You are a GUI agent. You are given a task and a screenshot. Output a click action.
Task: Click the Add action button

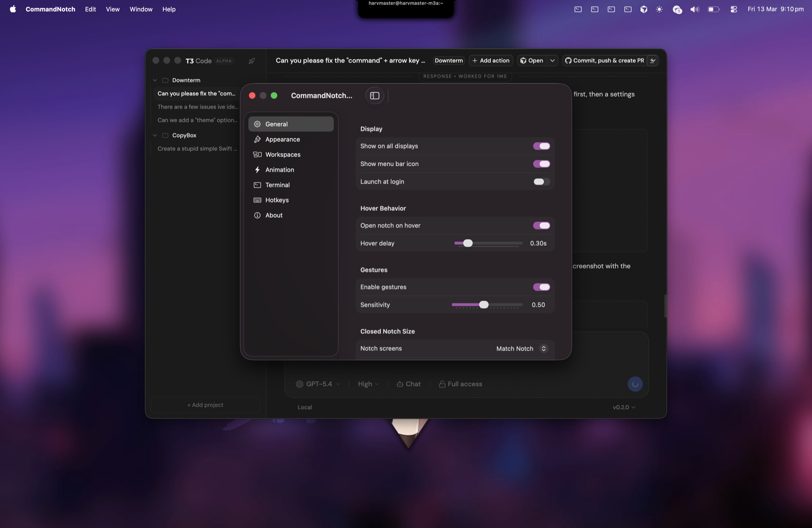(x=491, y=60)
